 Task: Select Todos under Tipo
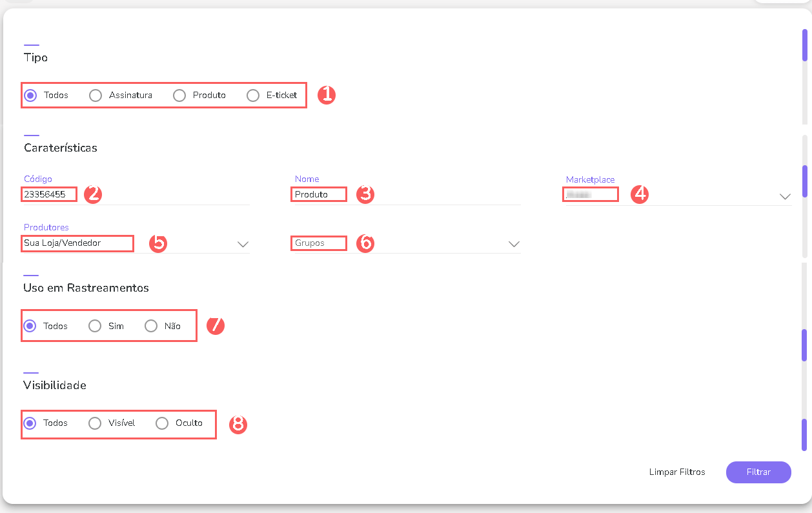30,96
